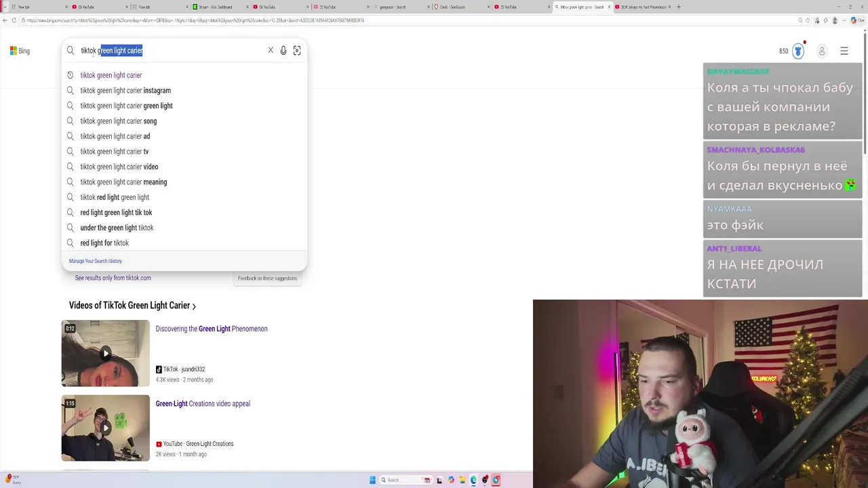Open weather widget in taskbar corner
Viewport: 868px width, 488px height.
(x=12, y=480)
